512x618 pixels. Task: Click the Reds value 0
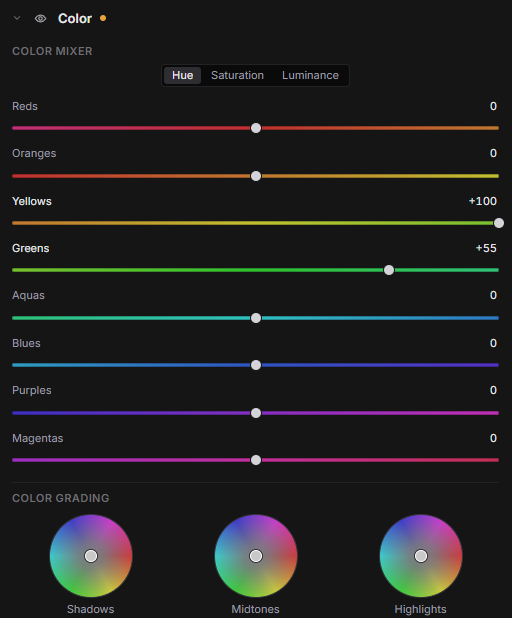(x=493, y=106)
